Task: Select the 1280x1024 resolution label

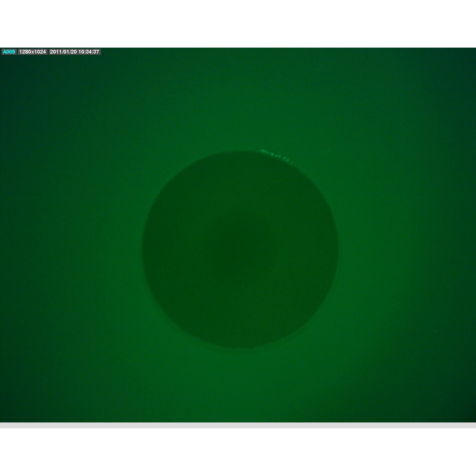Action: pos(33,52)
